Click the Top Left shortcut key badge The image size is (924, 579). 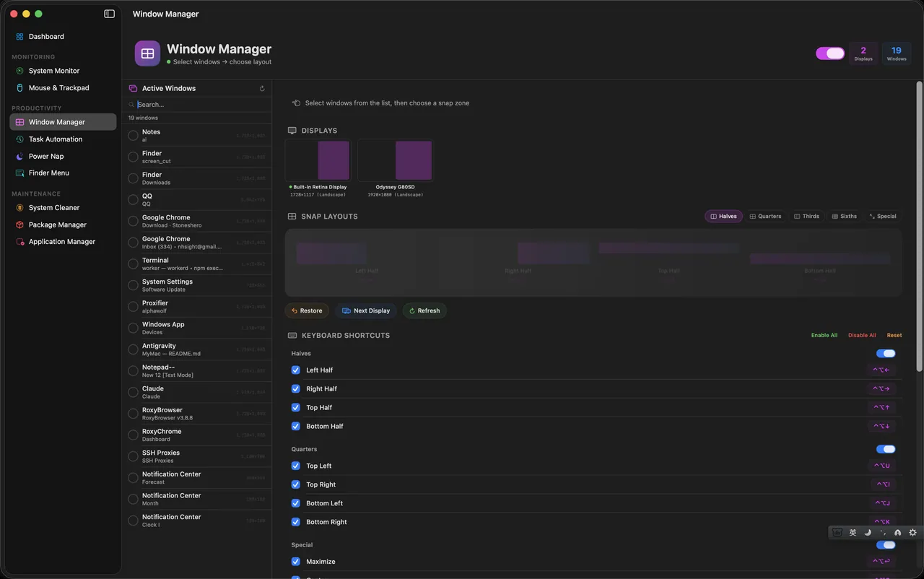click(x=883, y=466)
